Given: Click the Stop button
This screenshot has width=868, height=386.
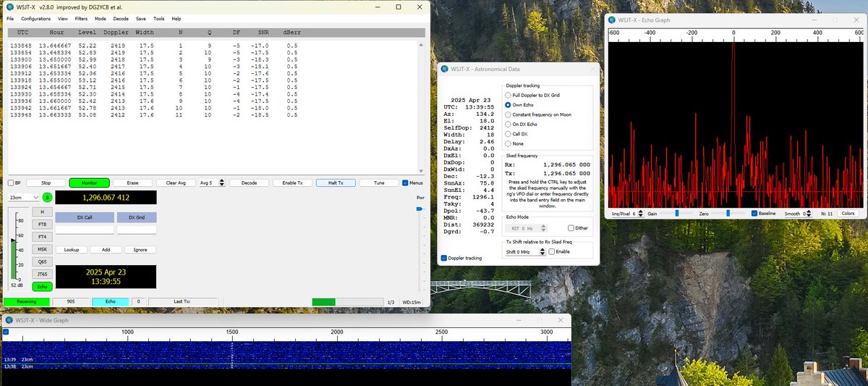Looking at the screenshot, I should point(46,182).
